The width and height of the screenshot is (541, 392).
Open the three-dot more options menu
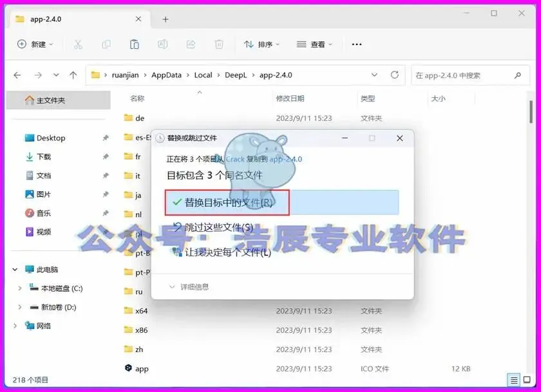click(357, 44)
